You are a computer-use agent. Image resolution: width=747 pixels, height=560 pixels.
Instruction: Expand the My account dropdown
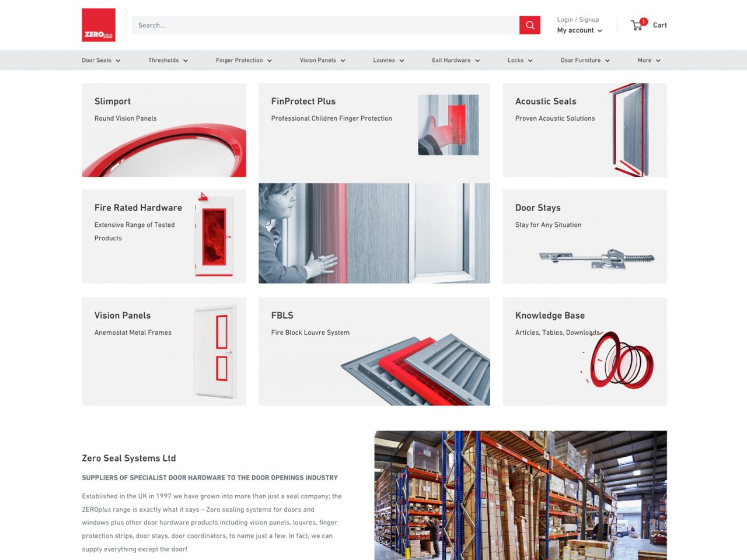tap(579, 30)
